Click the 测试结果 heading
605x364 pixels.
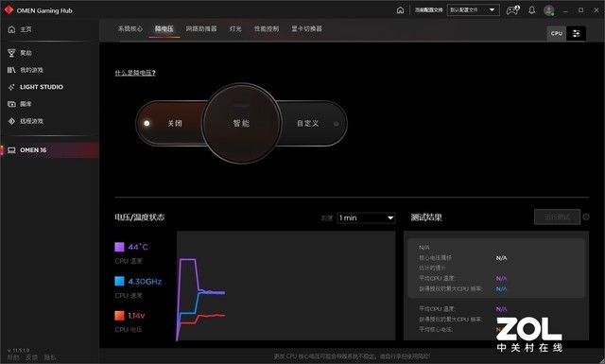[x=426, y=217]
